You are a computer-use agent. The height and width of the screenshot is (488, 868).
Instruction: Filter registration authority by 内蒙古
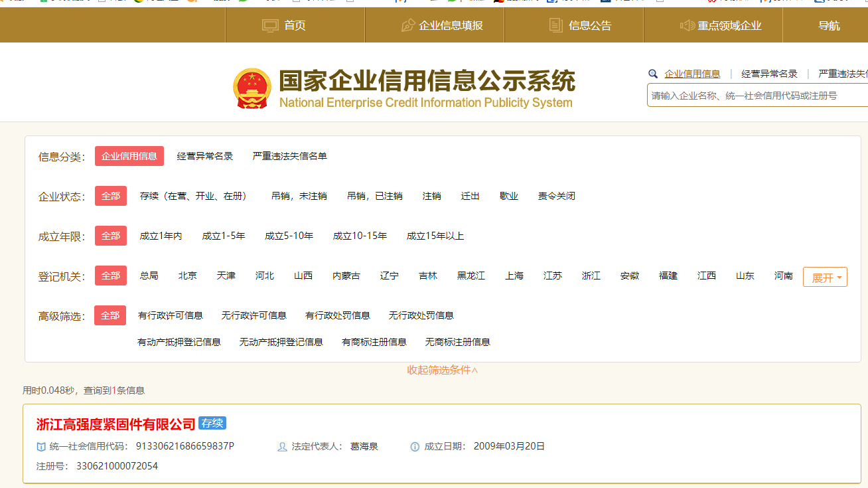346,276
